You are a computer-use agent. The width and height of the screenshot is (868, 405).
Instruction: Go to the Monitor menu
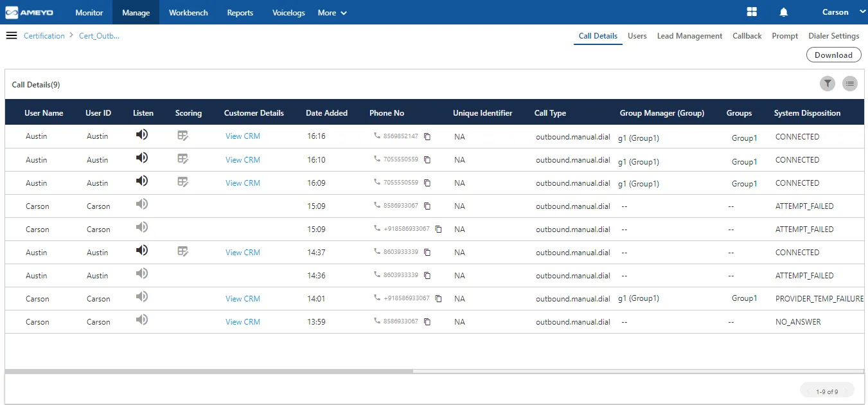pyautogui.click(x=89, y=13)
